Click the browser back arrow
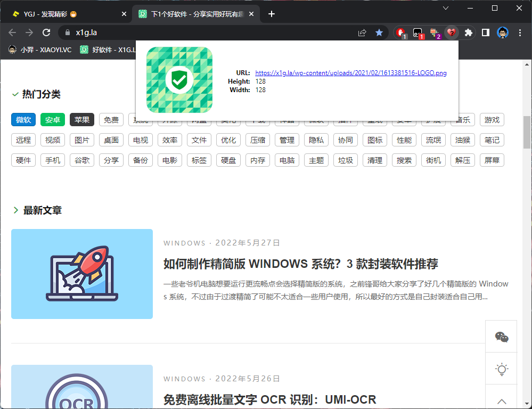Screen dimensions: 532x409 (x=12, y=32)
